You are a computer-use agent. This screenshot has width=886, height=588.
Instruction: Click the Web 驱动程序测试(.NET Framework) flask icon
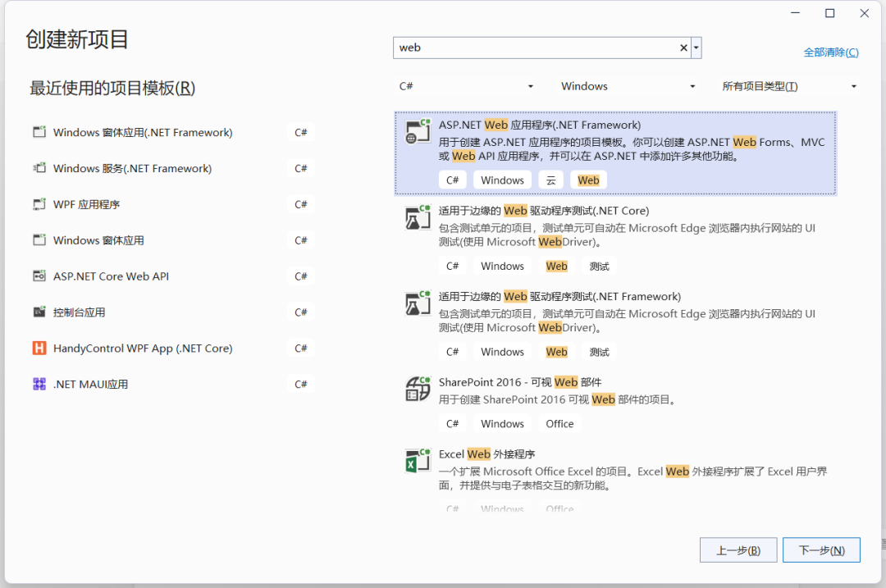(x=418, y=303)
